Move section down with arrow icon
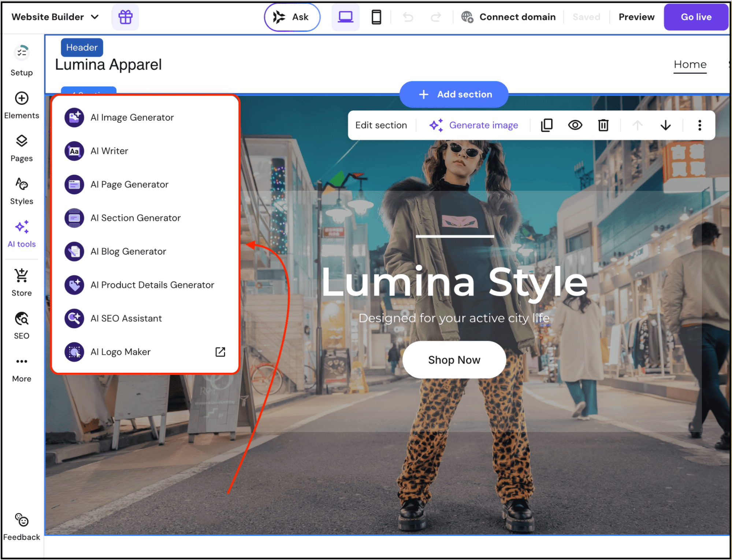The width and height of the screenshot is (732, 560). pyautogui.click(x=665, y=125)
